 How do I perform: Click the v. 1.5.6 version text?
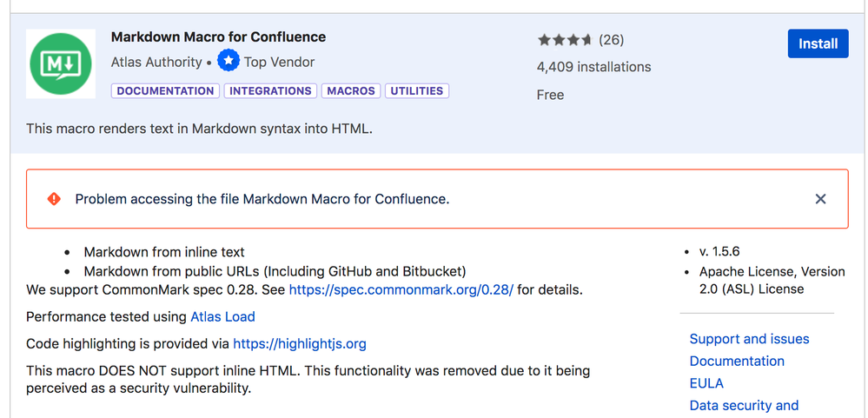719,251
